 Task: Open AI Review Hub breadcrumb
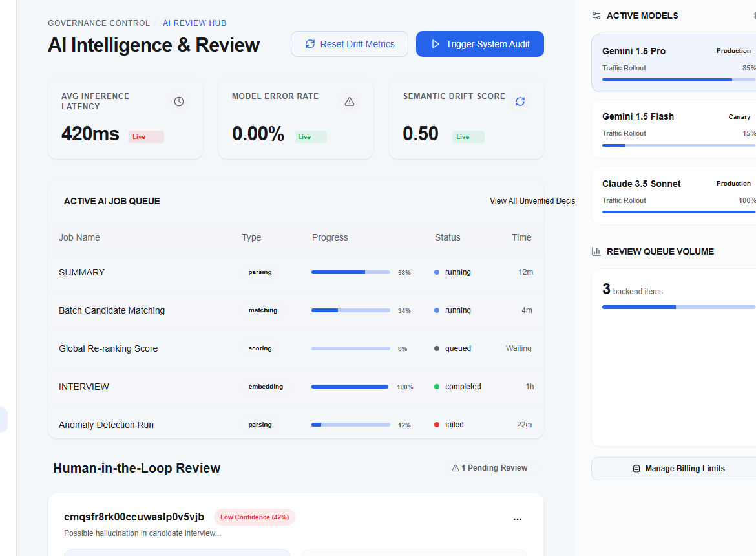click(194, 23)
